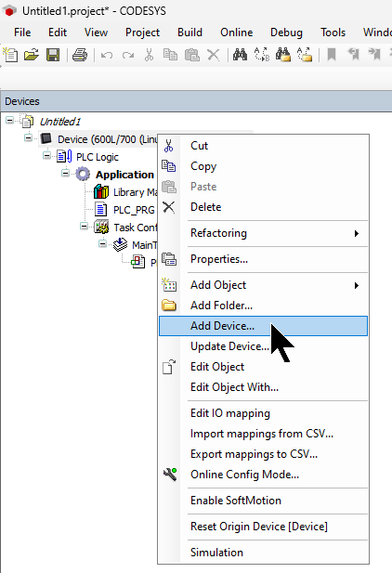Click the Toggle Bookmark toolbar icon

point(332,55)
